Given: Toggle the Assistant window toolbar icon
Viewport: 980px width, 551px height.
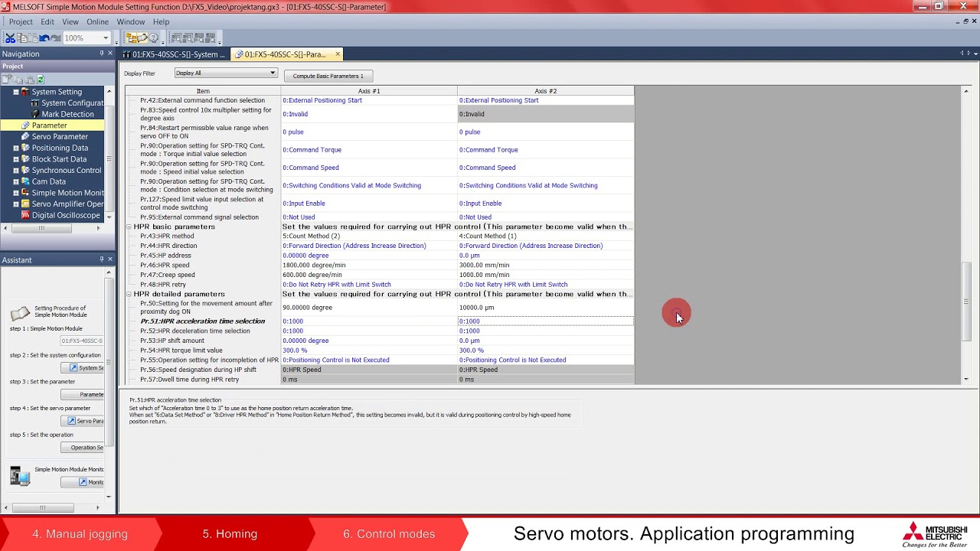Looking at the screenshot, I should tap(142, 37).
